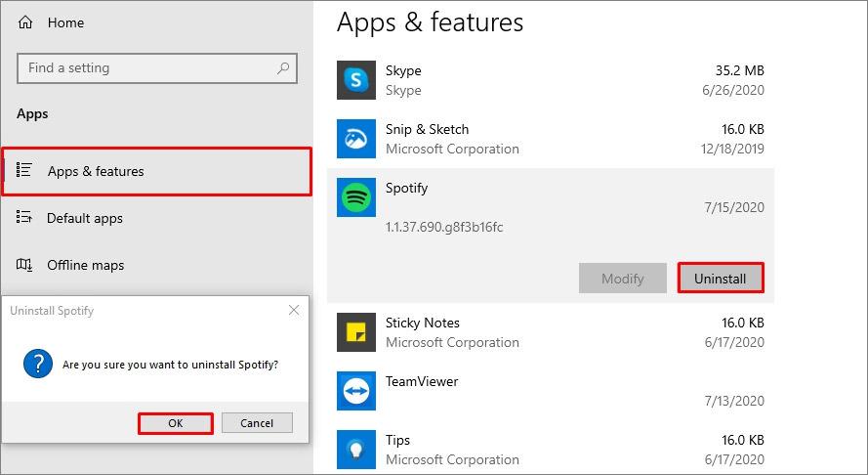Click the blue question mark dialog icon
The image size is (868, 475).
37,365
